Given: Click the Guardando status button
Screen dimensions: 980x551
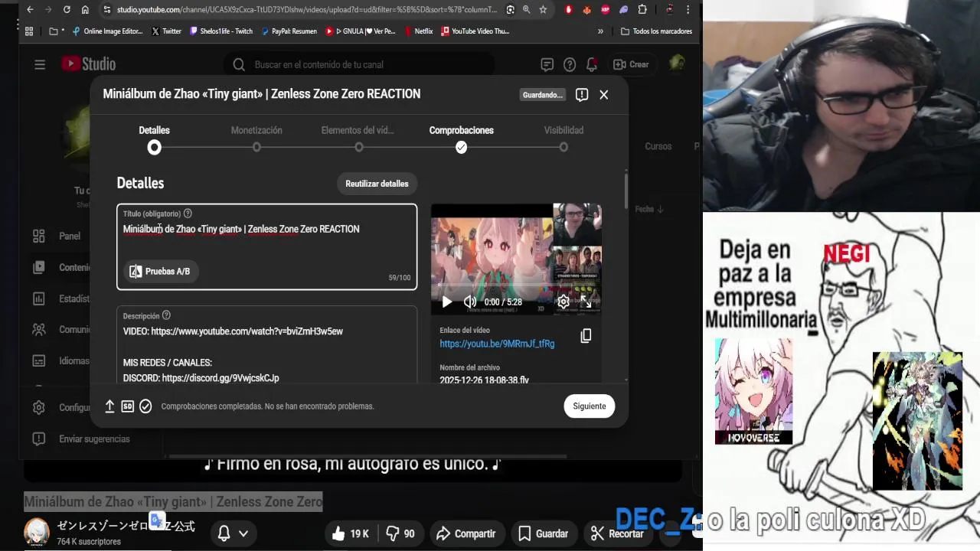Looking at the screenshot, I should (543, 95).
